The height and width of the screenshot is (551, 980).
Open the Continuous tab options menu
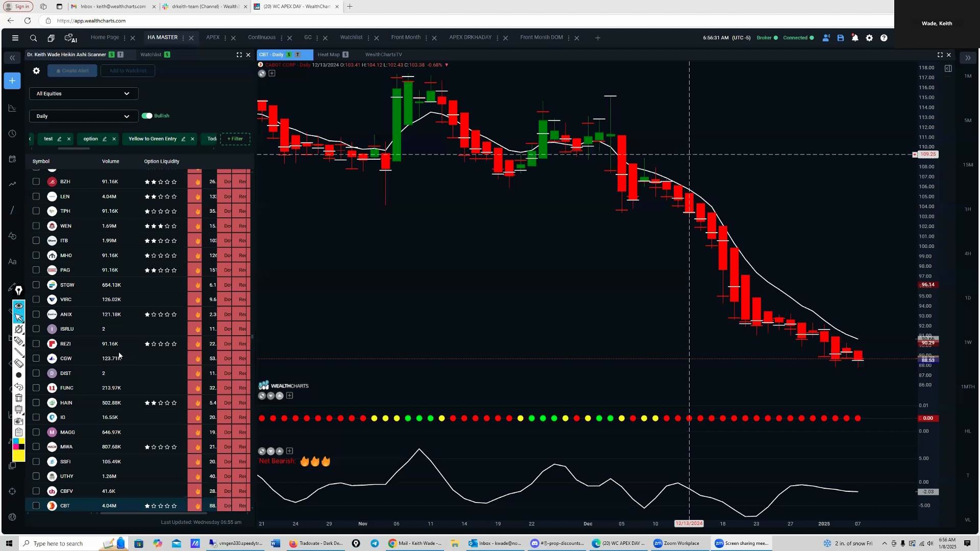click(281, 38)
